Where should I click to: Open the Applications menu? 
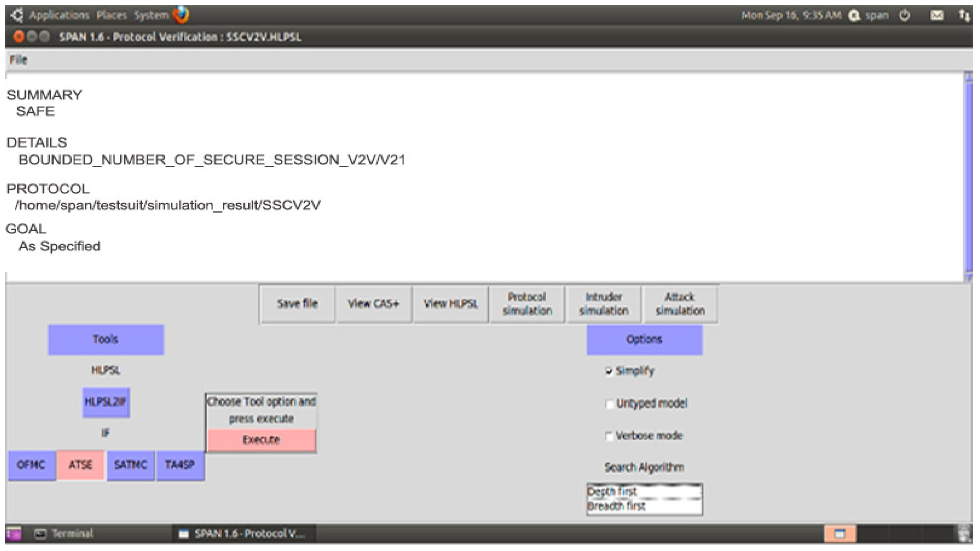click(x=59, y=15)
